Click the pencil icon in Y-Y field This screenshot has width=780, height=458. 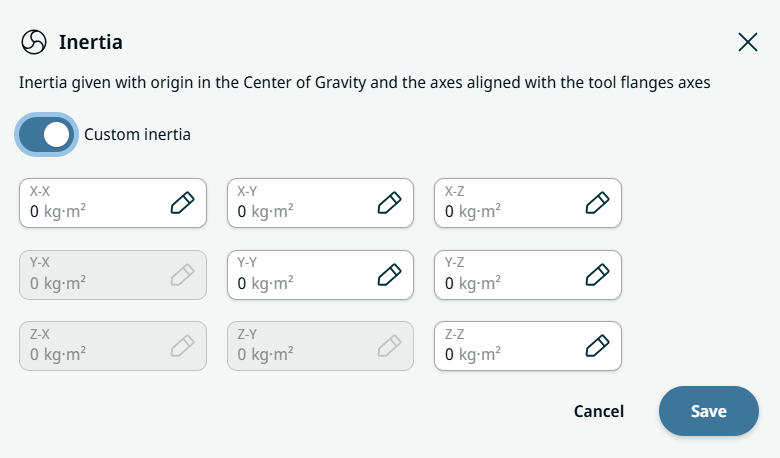coord(389,274)
